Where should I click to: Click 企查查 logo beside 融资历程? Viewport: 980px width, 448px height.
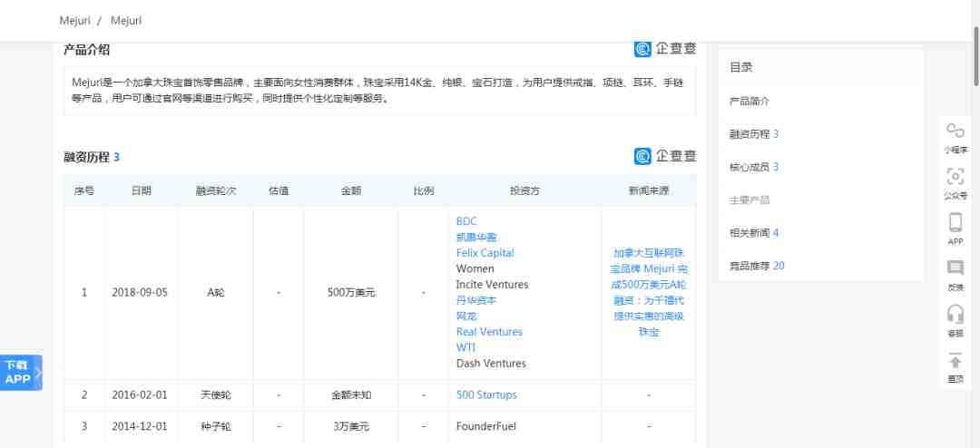click(x=664, y=156)
